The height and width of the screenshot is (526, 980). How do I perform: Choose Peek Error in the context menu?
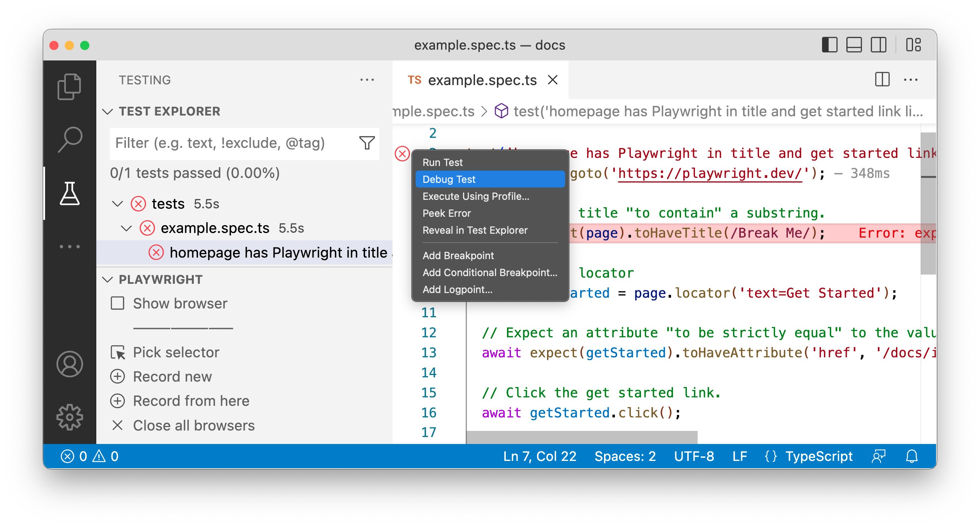click(x=446, y=213)
